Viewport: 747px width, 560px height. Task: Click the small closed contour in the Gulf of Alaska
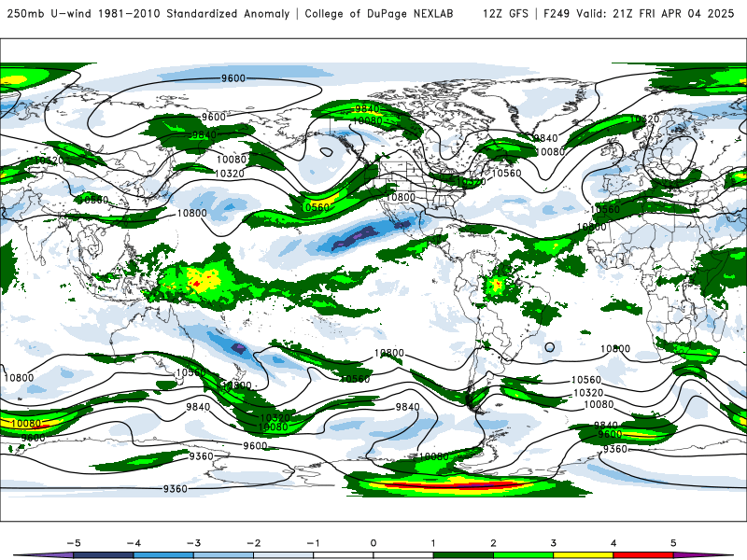point(326,152)
